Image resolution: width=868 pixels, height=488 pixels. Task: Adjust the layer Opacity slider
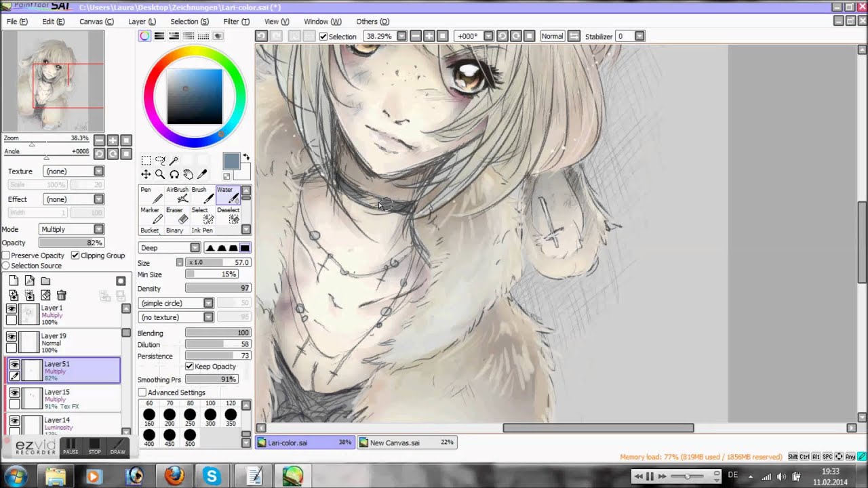point(71,243)
